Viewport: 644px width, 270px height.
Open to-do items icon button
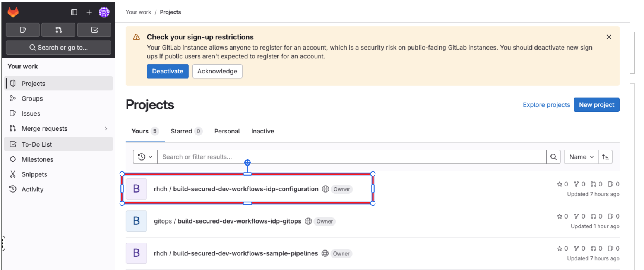pos(94,30)
